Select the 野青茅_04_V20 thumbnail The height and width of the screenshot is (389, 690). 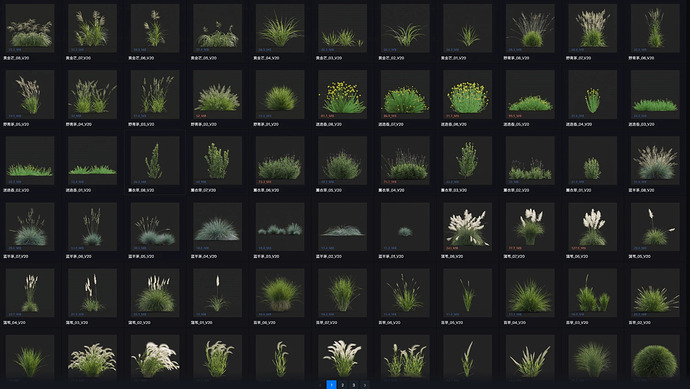tap(92, 94)
